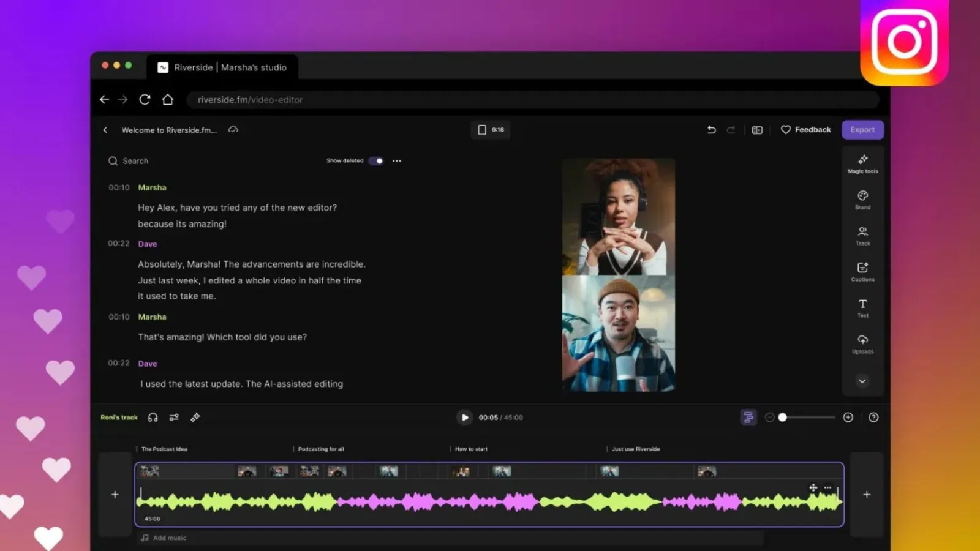Viewport: 980px width, 551px height.
Task: Click transcript line 'Just last week, I edited'
Action: click(250, 280)
